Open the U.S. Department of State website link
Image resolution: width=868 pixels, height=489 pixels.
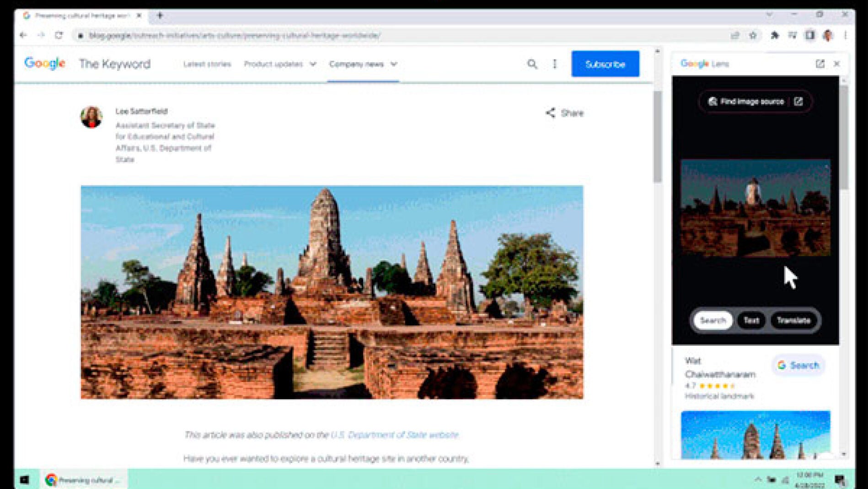click(394, 435)
